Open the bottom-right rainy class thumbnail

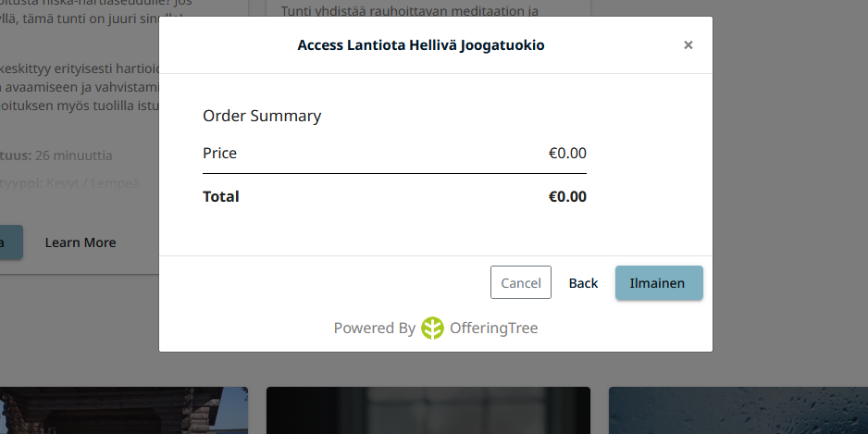tap(738, 410)
